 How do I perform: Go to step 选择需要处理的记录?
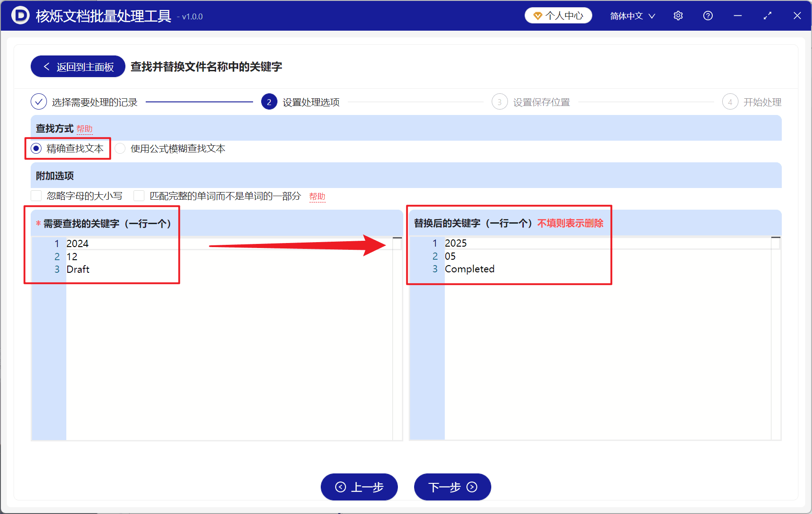pos(84,102)
